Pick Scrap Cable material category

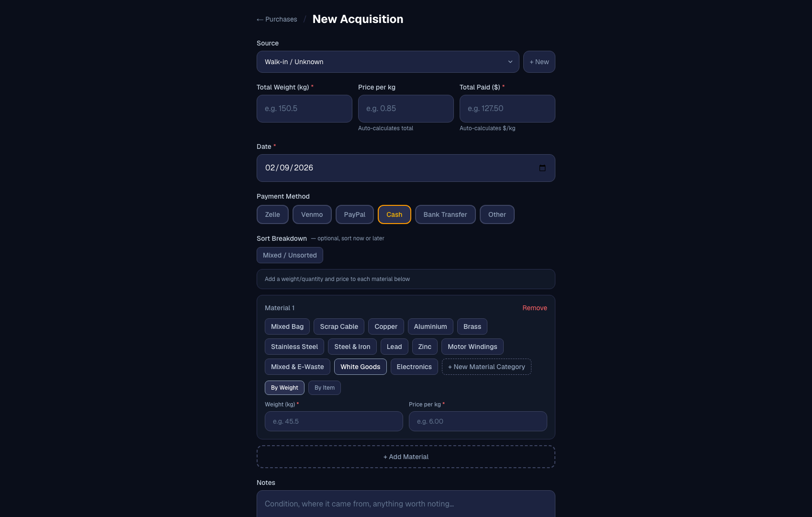339,326
